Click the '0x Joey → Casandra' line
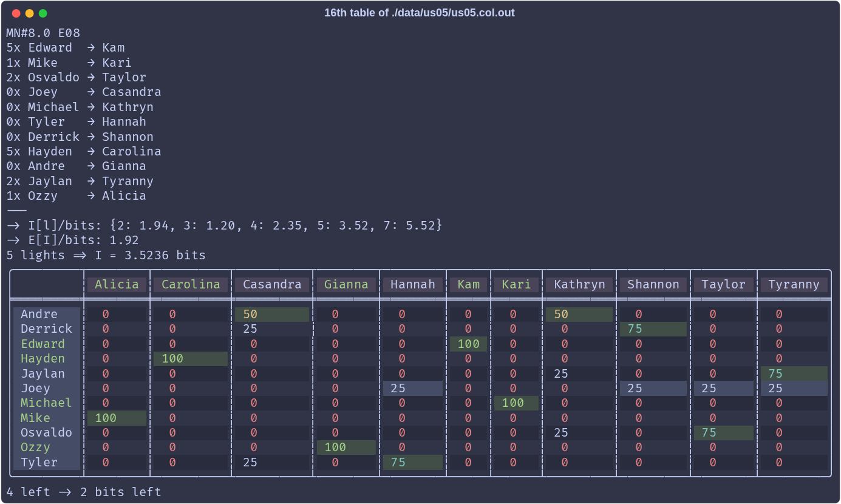The height and width of the screenshot is (504, 841). 84,92
